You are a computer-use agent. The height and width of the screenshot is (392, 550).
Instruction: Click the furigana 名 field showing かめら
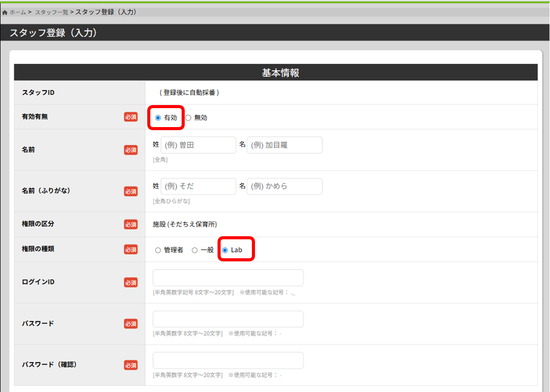(x=284, y=187)
